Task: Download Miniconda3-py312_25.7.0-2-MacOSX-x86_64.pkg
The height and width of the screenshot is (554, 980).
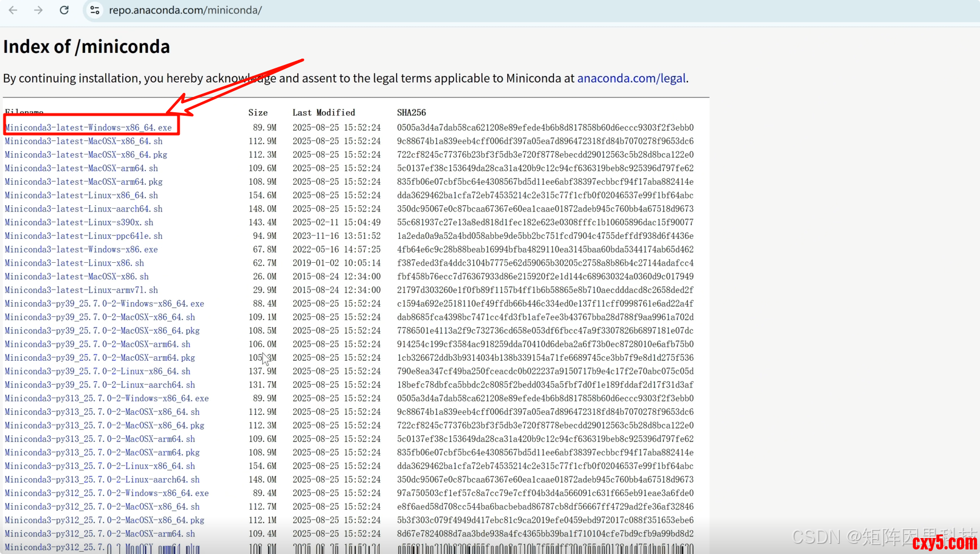Action: [x=104, y=520]
